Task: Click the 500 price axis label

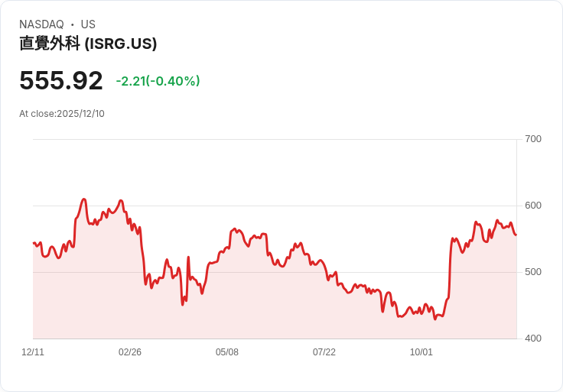Action: point(533,272)
